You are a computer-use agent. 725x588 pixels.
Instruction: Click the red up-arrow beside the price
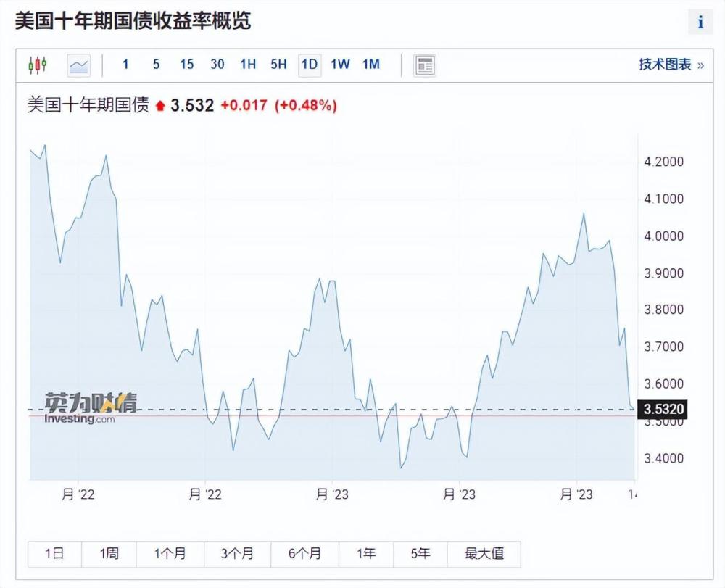point(159,105)
